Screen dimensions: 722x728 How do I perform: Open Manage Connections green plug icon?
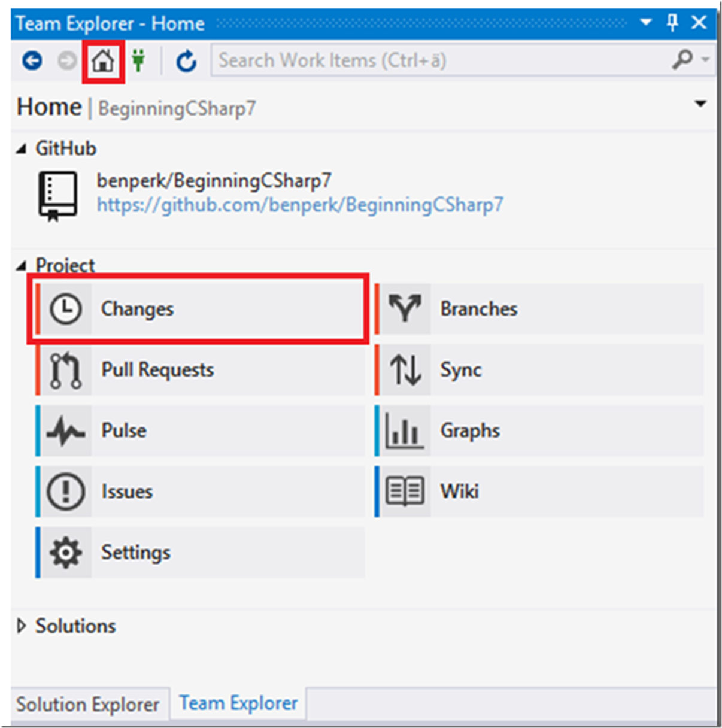[x=139, y=60]
